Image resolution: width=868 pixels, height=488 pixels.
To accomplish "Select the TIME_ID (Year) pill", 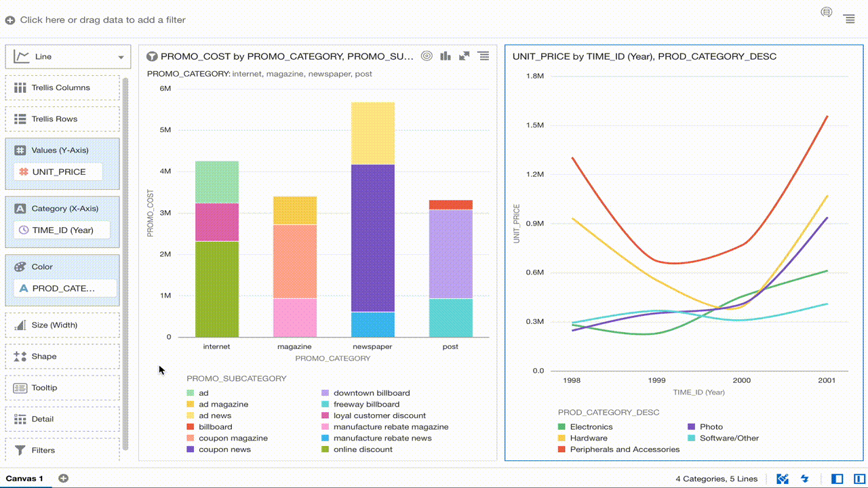I will click(62, 230).
